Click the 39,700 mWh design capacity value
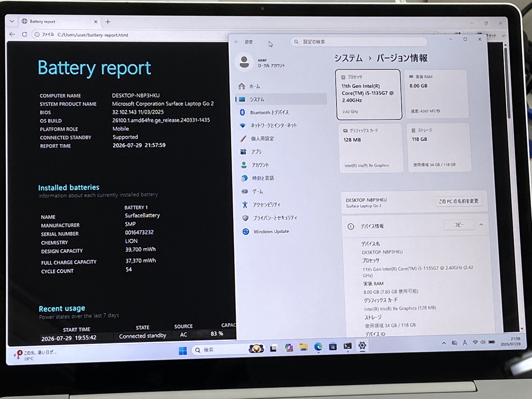The height and width of the screenshot is (399, 532). pyautogui.click(x=141, y=250)
